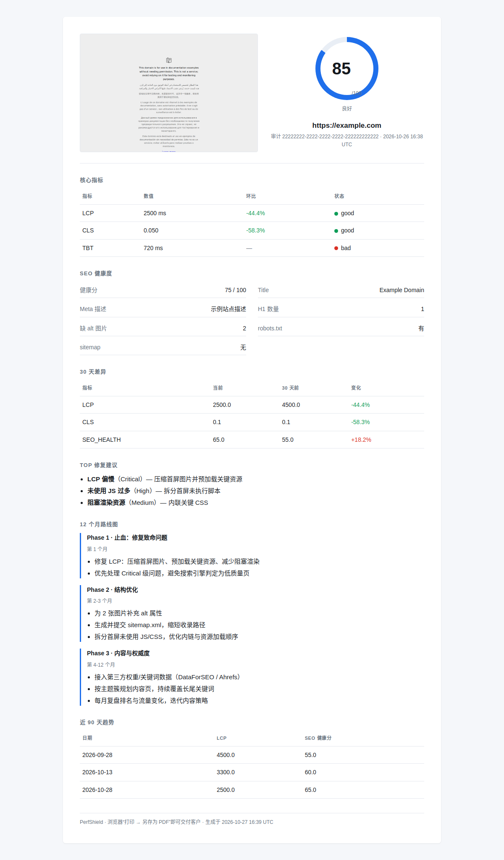Click the 状态 column header
This screenshot has width=504, height=860.
click(339, 196)
